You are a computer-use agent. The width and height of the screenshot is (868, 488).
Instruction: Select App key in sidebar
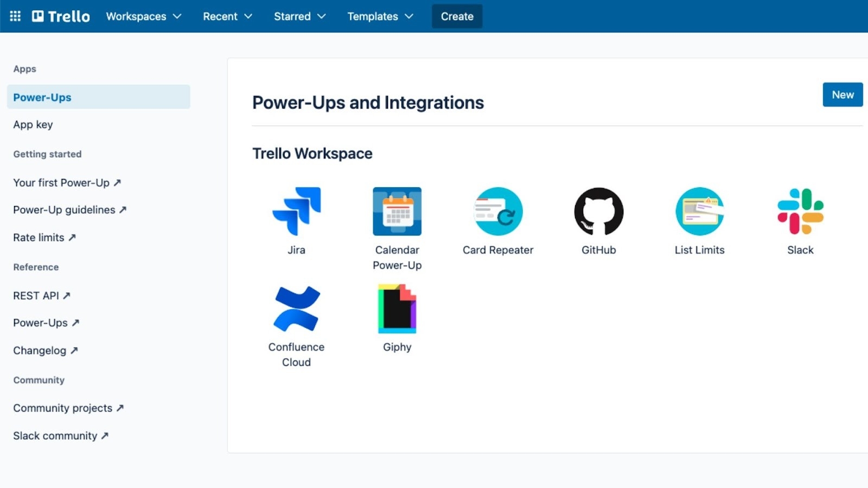pyautogui.click(x=33, y=125)
